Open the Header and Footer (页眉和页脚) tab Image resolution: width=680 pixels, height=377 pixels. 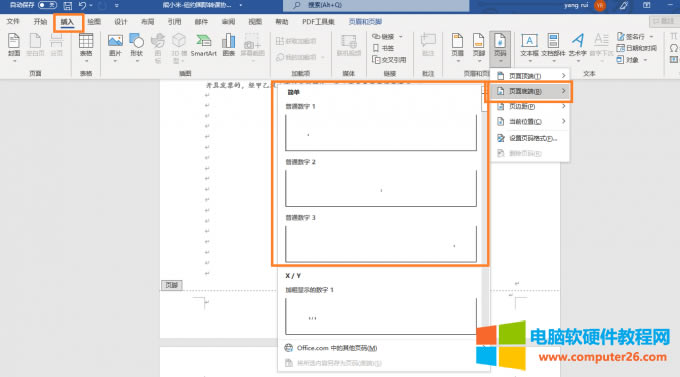pos(365,22)
